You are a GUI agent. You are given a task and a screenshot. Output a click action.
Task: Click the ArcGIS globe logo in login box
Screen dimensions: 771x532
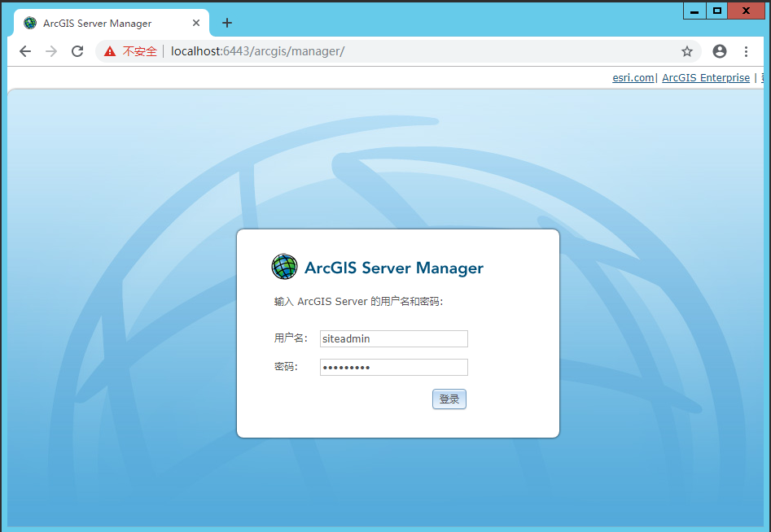tap(284, 267)
